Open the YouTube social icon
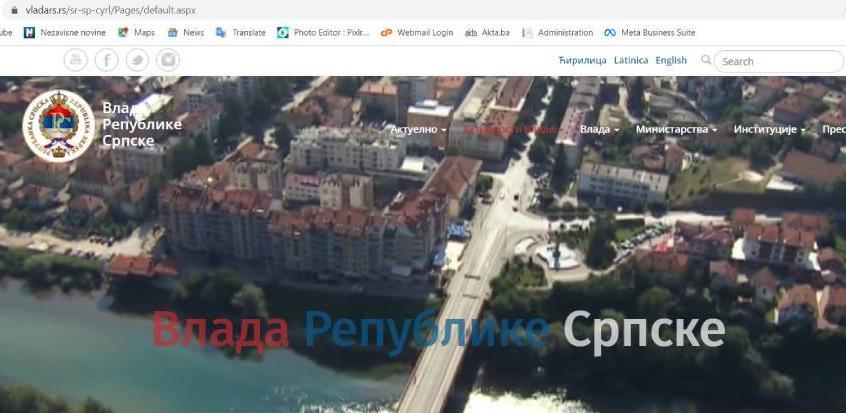 coord(76,60)
